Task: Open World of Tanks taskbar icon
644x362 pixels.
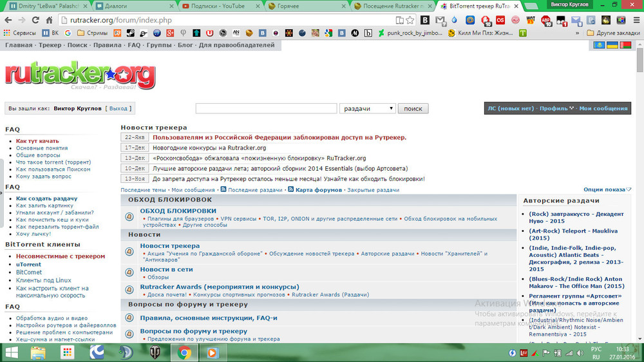Action: point(155,353)
